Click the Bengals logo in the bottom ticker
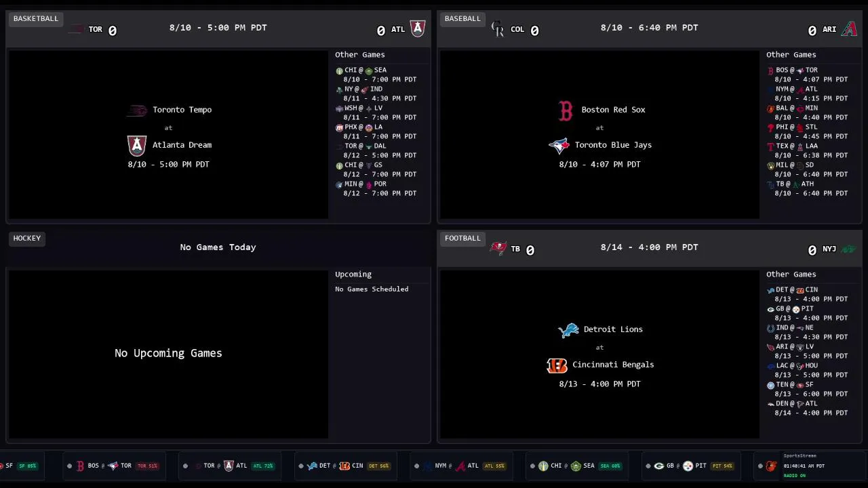Viewport: 868px width, 488px height. click(x=344, y=466)
